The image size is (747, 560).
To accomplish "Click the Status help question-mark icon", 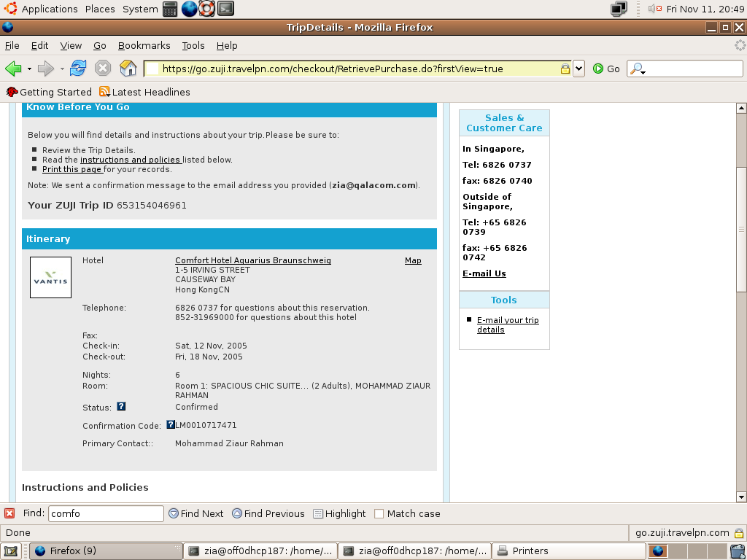I will [x=121, y=406].
